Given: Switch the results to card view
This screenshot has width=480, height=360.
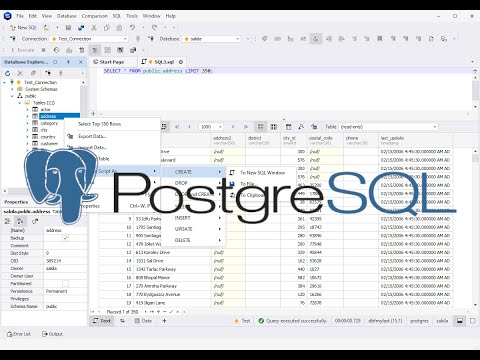Looking at the screenshot, I should coord(274,127).
